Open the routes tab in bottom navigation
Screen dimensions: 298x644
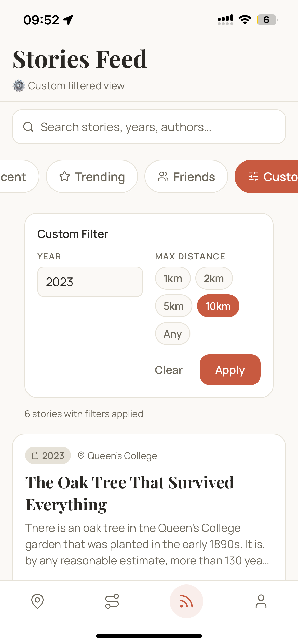click(x=112, y=601)
